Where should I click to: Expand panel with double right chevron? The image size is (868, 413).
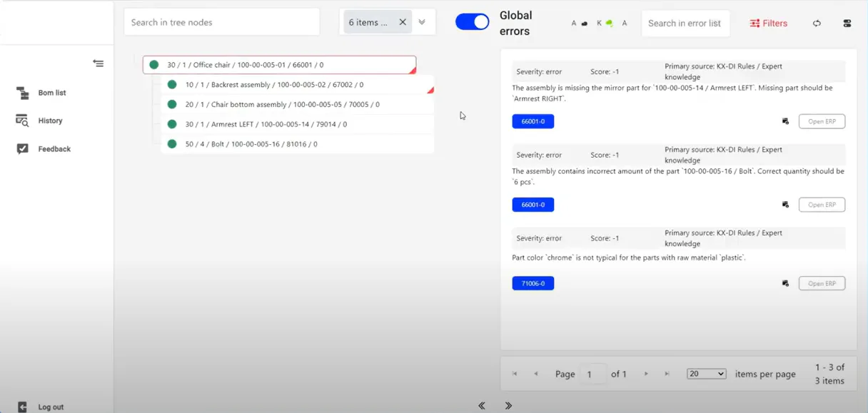coord(508,405)
